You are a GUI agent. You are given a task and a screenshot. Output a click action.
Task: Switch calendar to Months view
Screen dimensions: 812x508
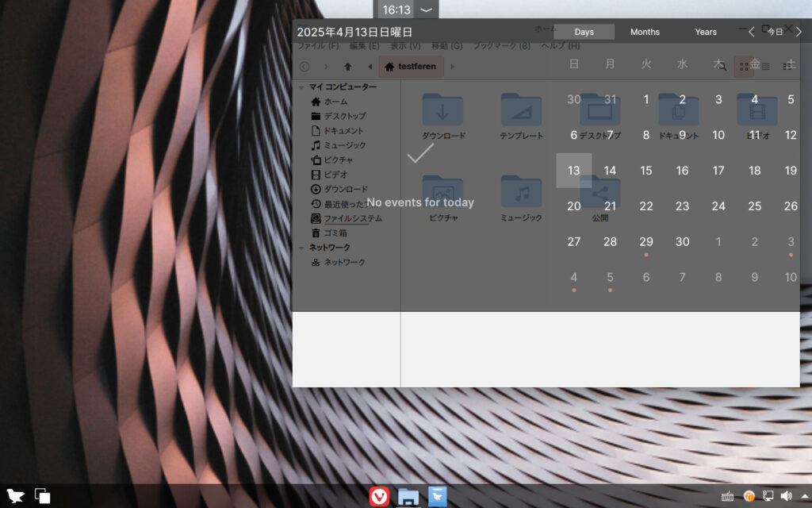[645, 32]
